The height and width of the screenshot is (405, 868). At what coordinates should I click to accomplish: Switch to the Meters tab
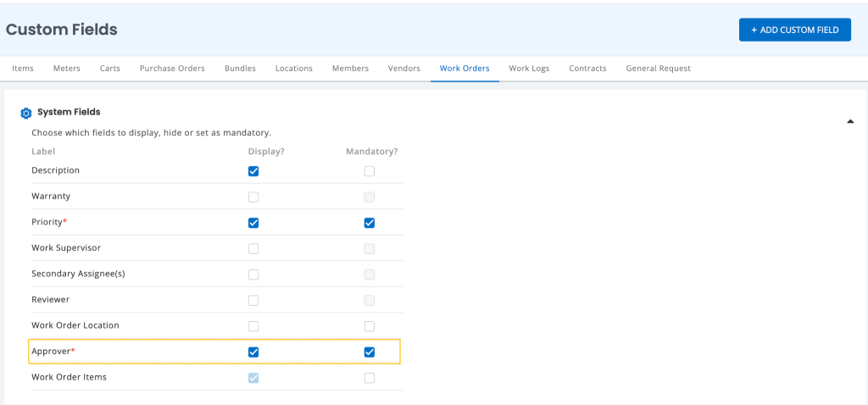(66, 69)
